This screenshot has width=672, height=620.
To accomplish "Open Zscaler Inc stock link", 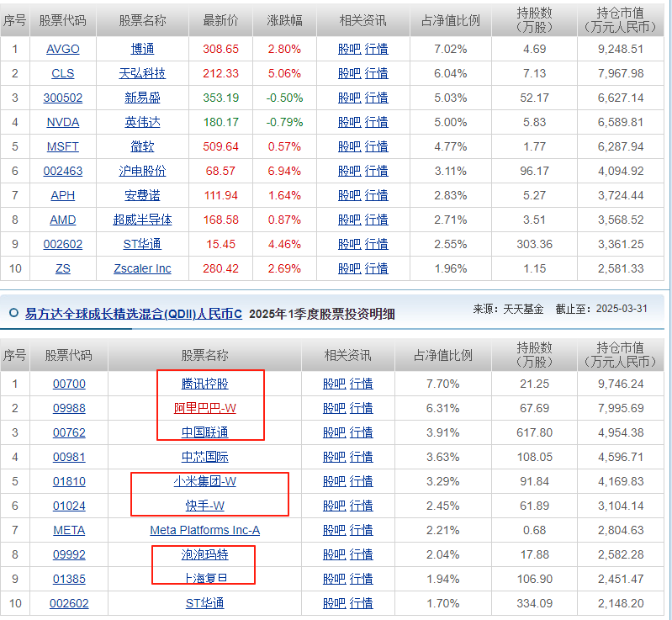I will pos(142,269).
